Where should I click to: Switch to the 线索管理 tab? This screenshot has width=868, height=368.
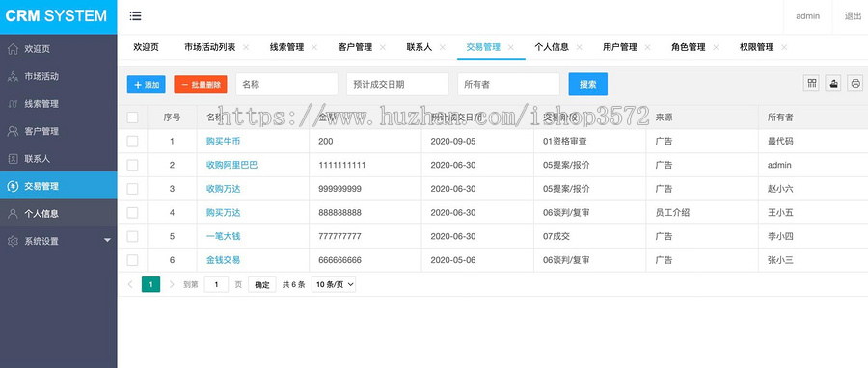[286, 47]
